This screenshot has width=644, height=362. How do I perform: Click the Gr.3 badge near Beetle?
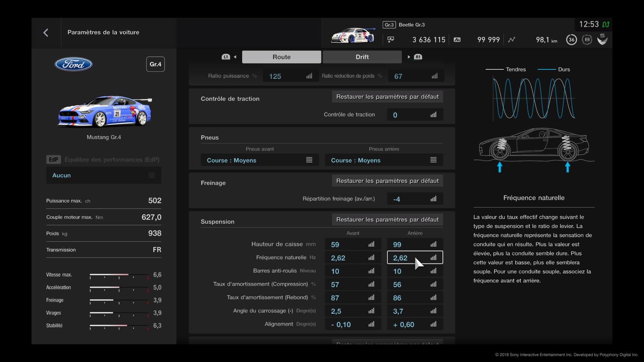click(x=389, y=25)
